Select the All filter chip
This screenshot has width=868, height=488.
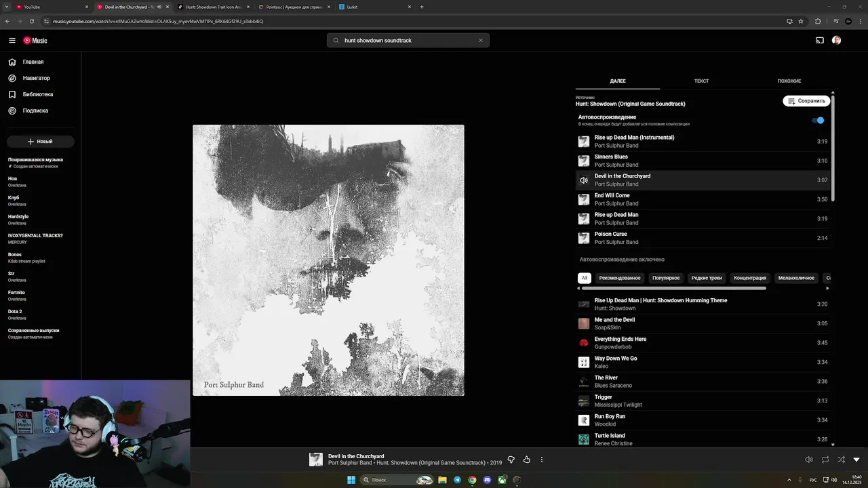[x=585, y=278]
